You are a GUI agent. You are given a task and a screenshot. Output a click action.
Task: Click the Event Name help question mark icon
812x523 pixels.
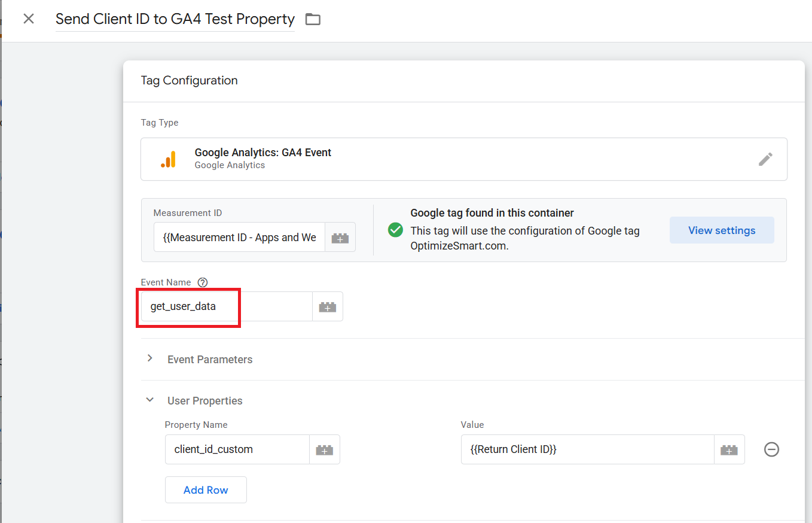(x=203, y=282)
